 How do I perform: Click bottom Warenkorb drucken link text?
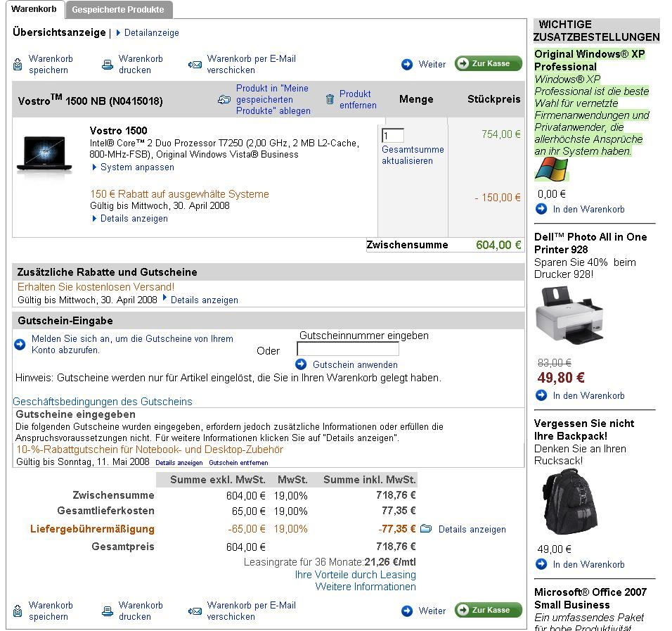141,611
